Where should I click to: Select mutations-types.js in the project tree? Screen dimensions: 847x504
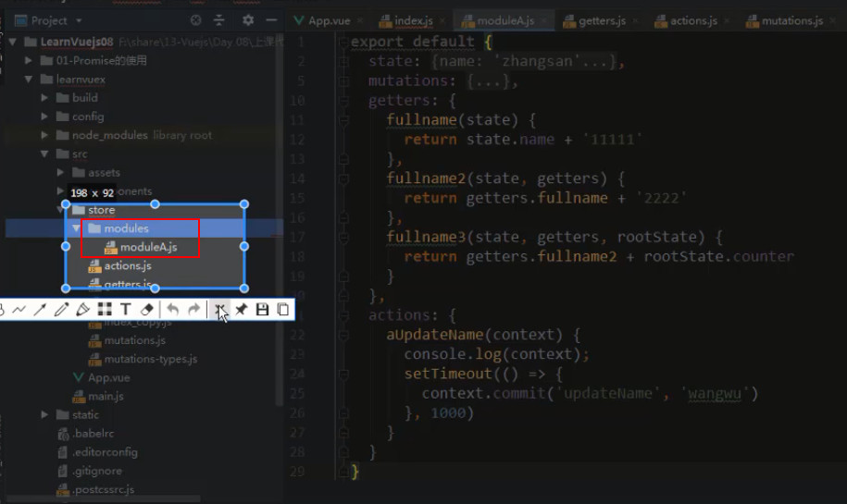pos(150,359)
